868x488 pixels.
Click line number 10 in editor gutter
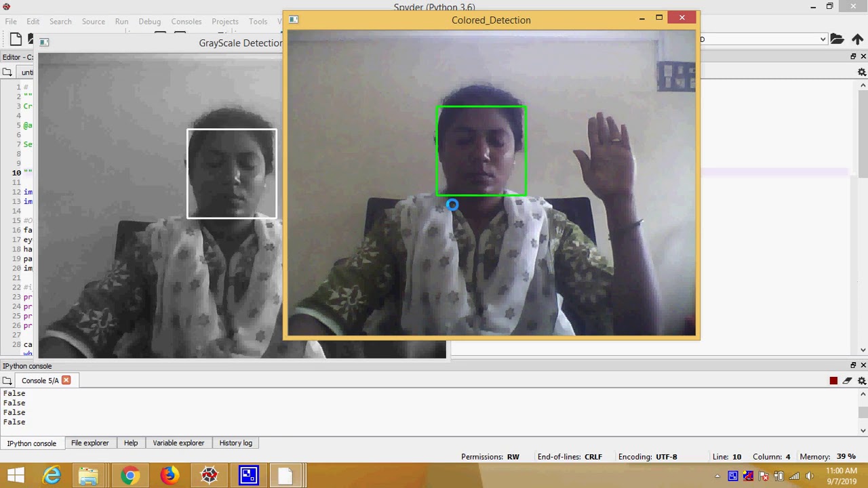pyautogui.click(x=16, y=173)
